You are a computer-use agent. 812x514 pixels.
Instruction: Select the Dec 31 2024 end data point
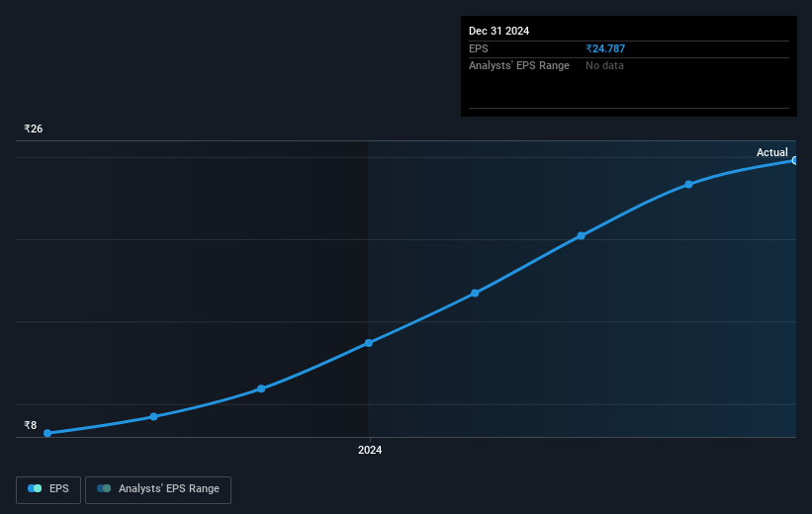[x=795, y=161]
